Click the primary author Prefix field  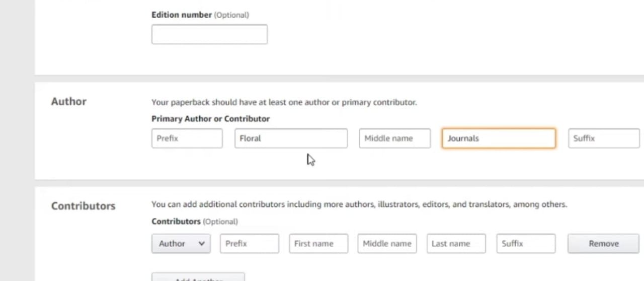187,138
